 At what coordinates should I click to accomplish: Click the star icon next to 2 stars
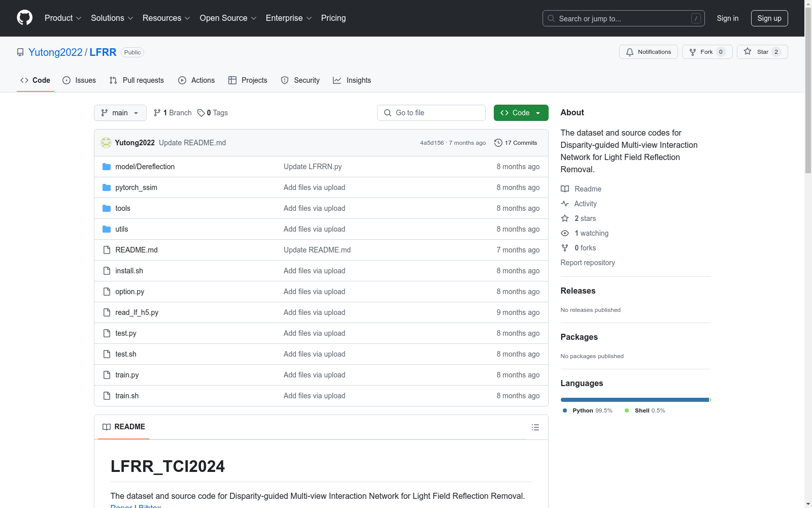point(565,218)
